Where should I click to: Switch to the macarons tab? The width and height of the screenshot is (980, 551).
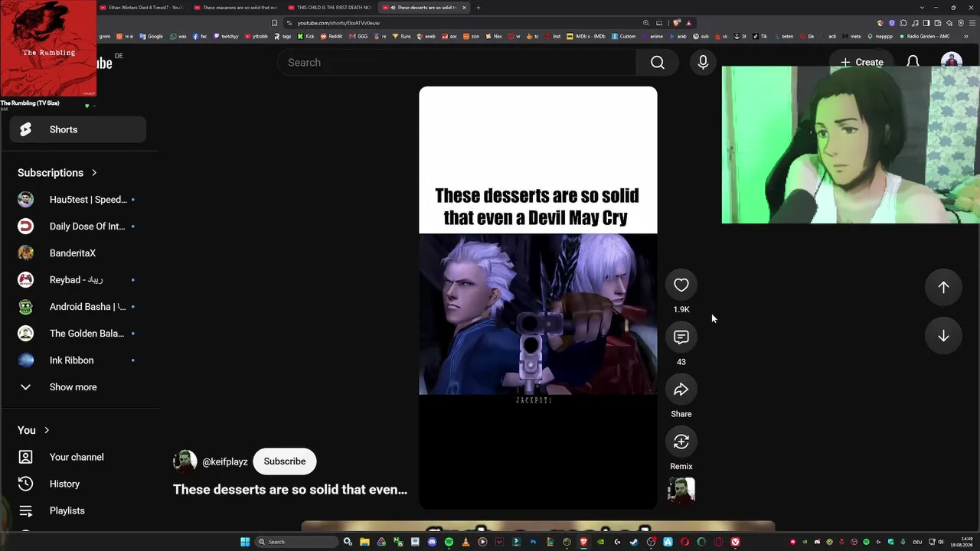click(235, 8)
